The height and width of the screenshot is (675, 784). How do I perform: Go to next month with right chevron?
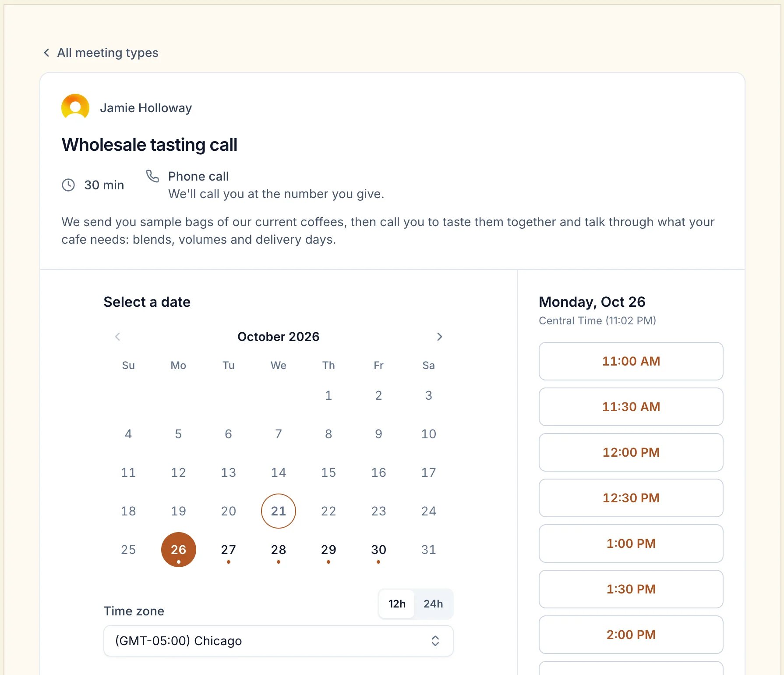point(440,337)
